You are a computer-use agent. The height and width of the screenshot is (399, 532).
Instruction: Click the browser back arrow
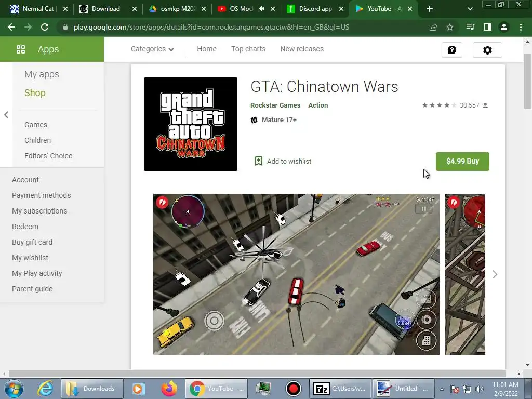point(11,27)
